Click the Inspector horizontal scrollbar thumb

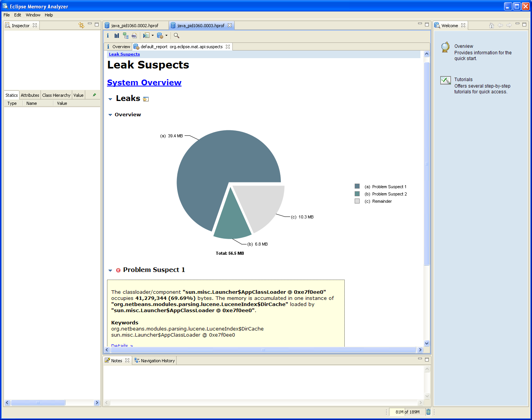click(38, 402)
